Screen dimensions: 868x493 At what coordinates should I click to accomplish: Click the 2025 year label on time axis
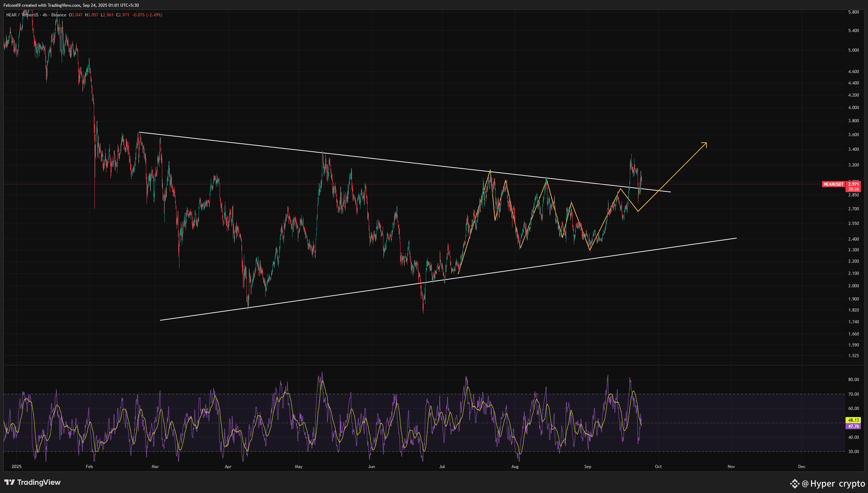pyautogui.click(x=16, y=467)
